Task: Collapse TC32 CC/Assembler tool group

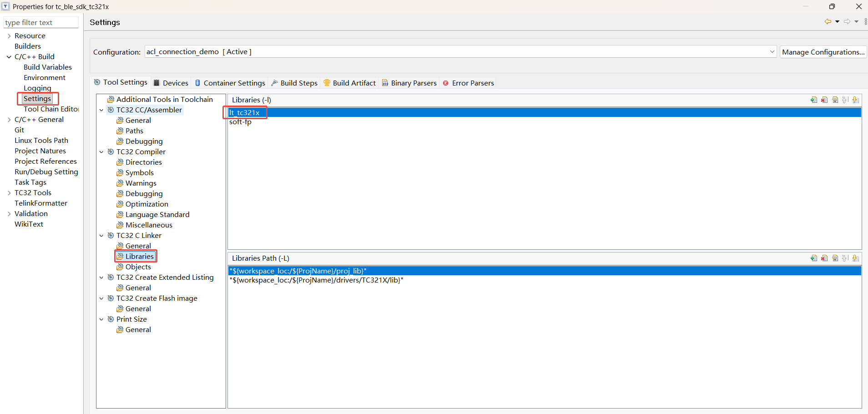Action: 101,110
